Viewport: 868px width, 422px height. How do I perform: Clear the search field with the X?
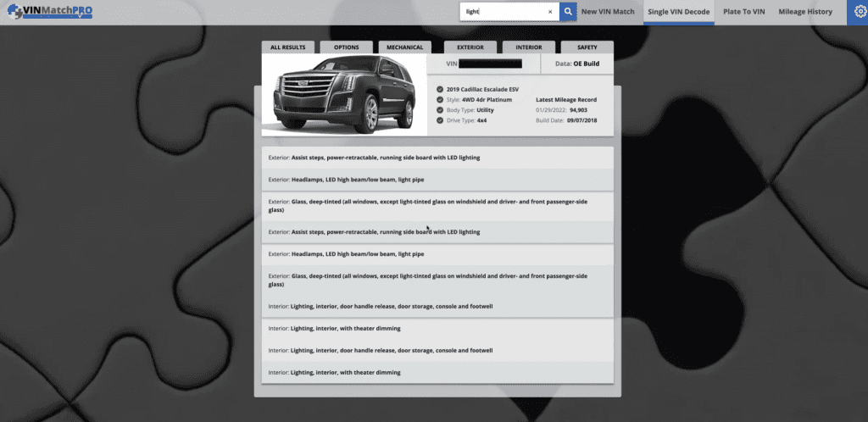click(550, 12)
